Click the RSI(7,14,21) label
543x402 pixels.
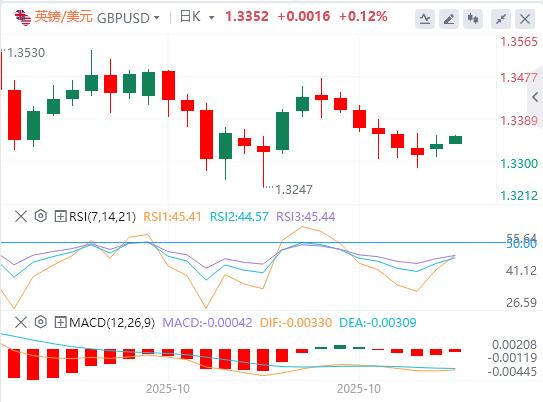click(x=103, y=217)
